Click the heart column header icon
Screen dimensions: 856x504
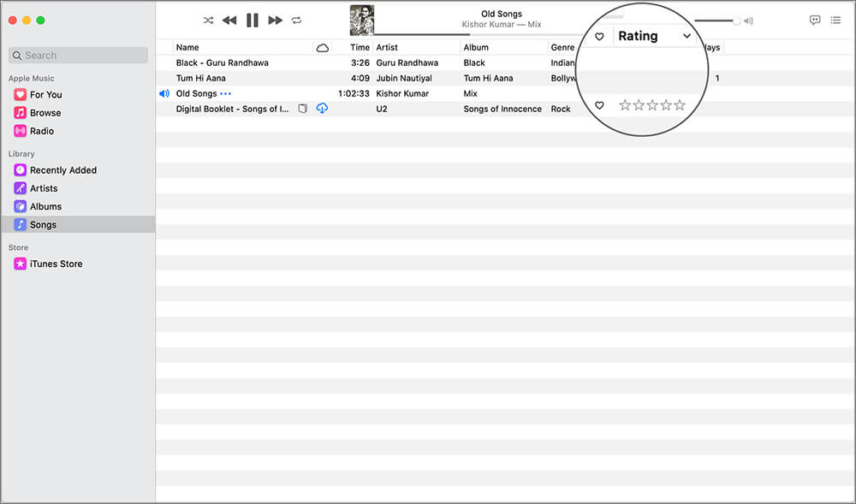click(599, 37)
